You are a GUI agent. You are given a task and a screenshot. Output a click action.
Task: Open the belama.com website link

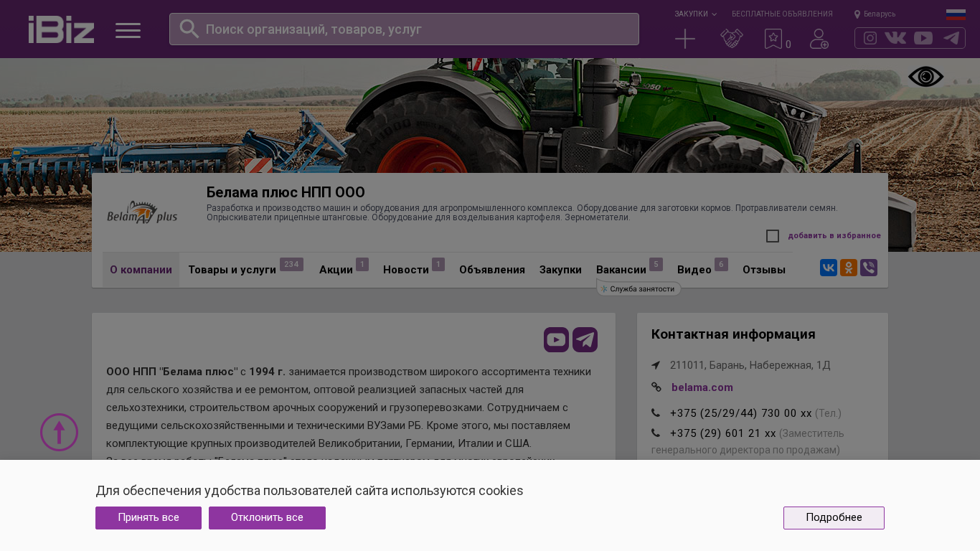click(x=702, y=387)
